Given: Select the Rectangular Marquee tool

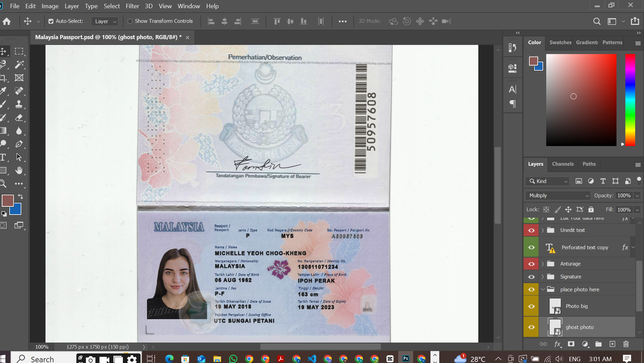Looking at the screenshot, I should [x=19, y=51].
